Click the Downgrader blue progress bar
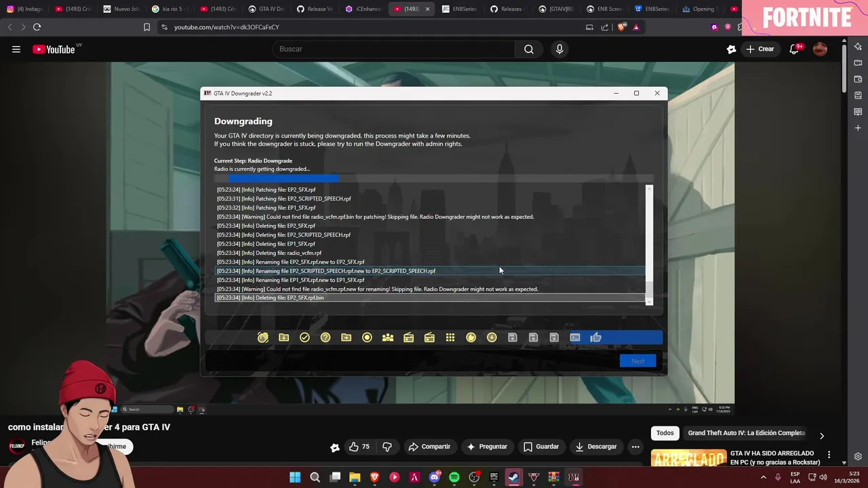This screenshot has height=488, width=868. tap(283, 178)
